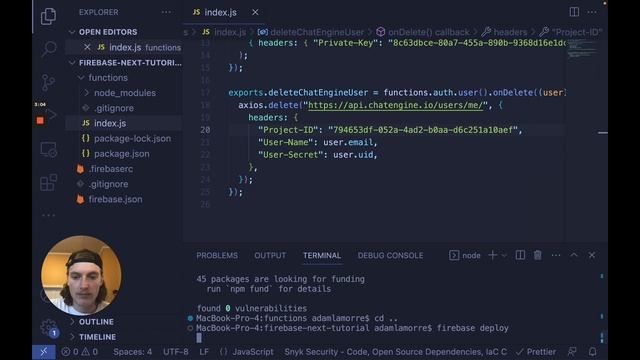Open the root .gitignore below .firebaserc

[x=109, y=184]
